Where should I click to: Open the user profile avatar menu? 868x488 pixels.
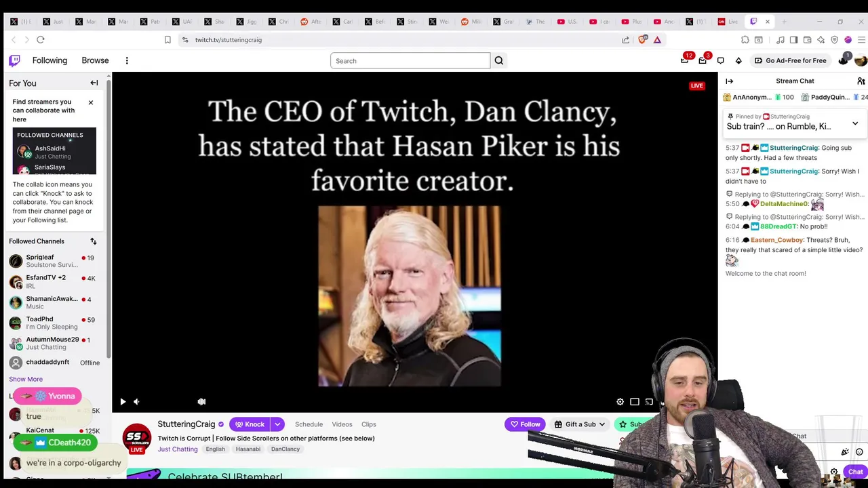point(861,60)
